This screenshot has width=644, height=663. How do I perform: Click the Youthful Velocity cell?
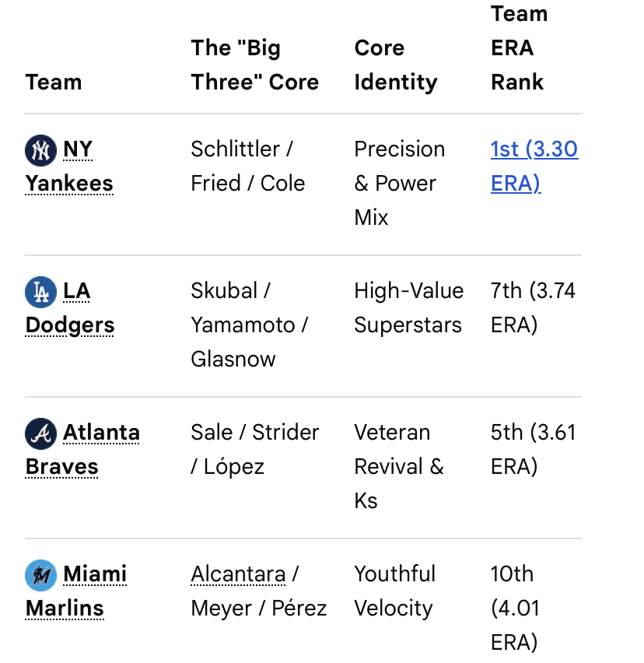[x=394, y=591]
